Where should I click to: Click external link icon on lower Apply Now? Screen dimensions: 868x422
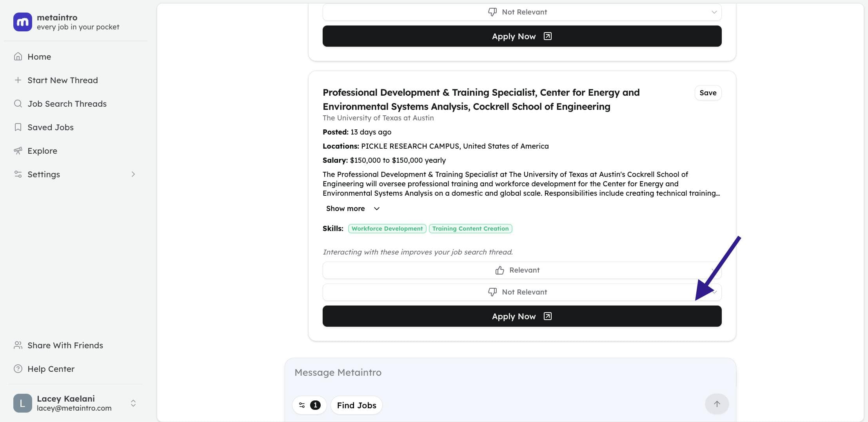click(x=548, y=316)
